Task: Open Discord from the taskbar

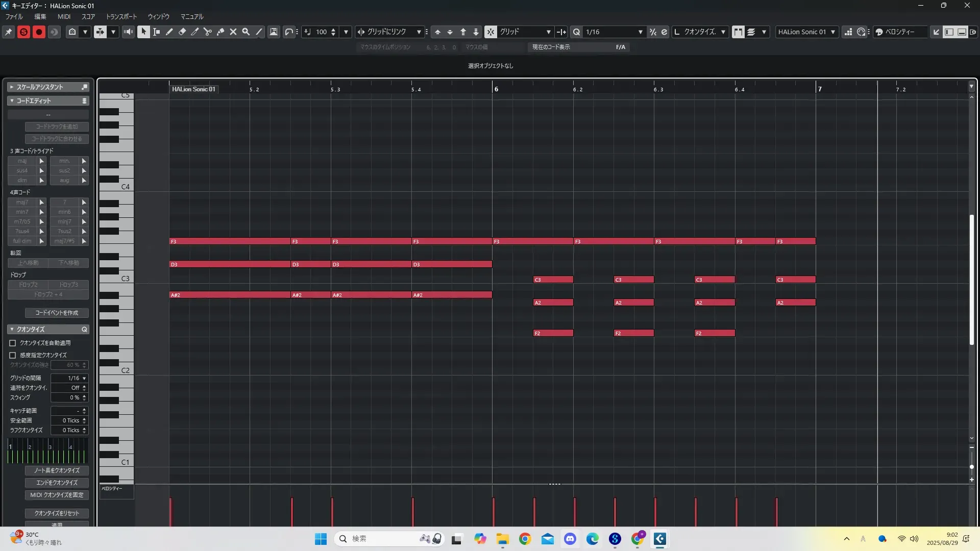Action: (x=570, y=539)
